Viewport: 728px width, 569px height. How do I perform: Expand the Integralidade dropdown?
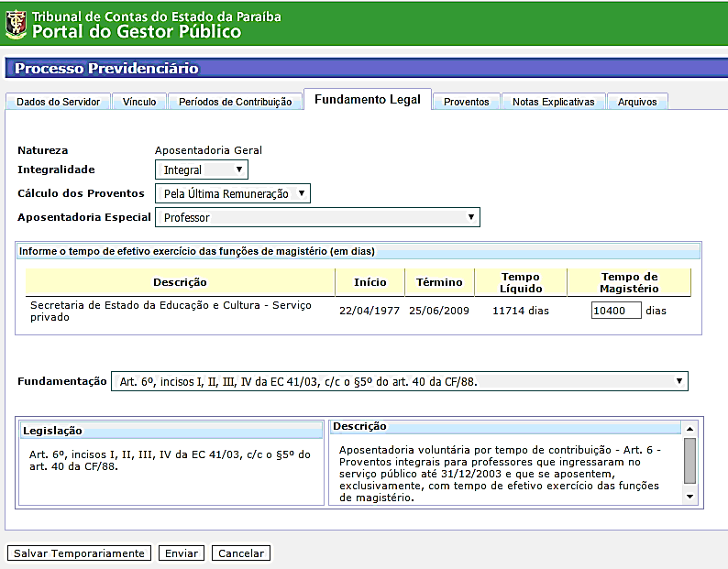point(202,170)
